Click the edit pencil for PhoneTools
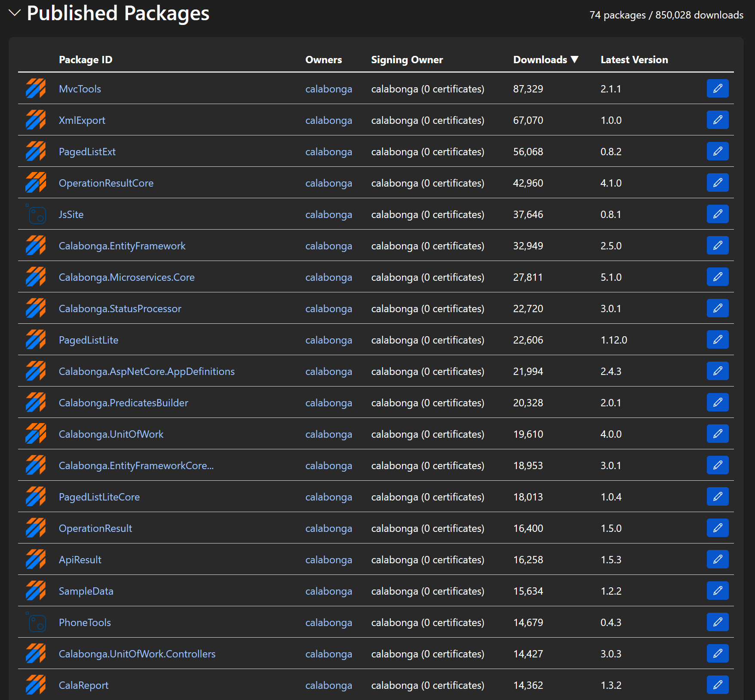Viewport: 755px width, 700px height. point(718,622)
